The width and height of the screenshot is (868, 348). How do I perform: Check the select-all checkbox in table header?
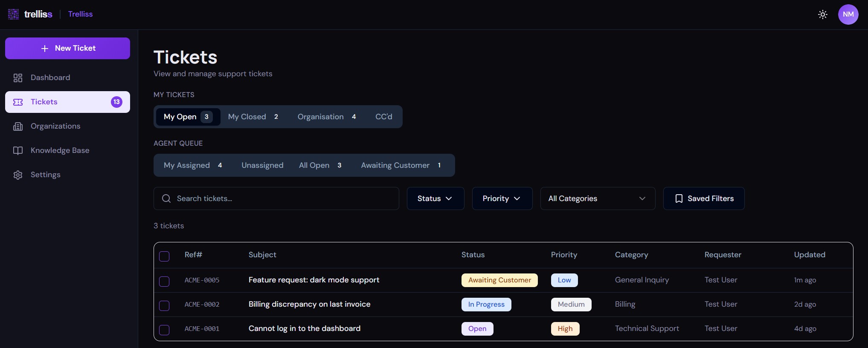164,256
